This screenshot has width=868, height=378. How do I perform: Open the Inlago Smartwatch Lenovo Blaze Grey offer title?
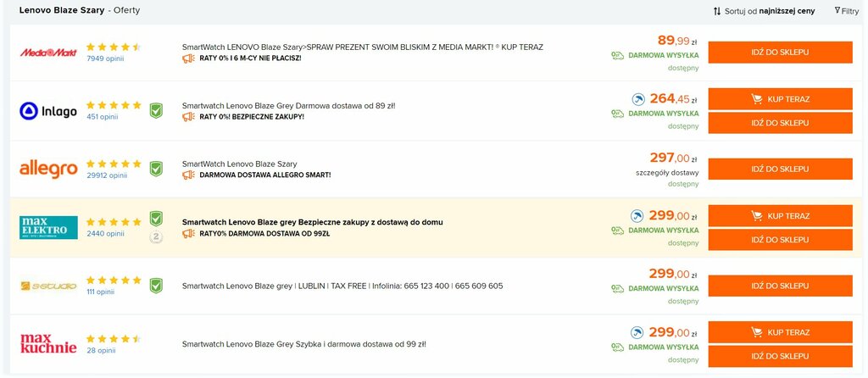point(289,106)
